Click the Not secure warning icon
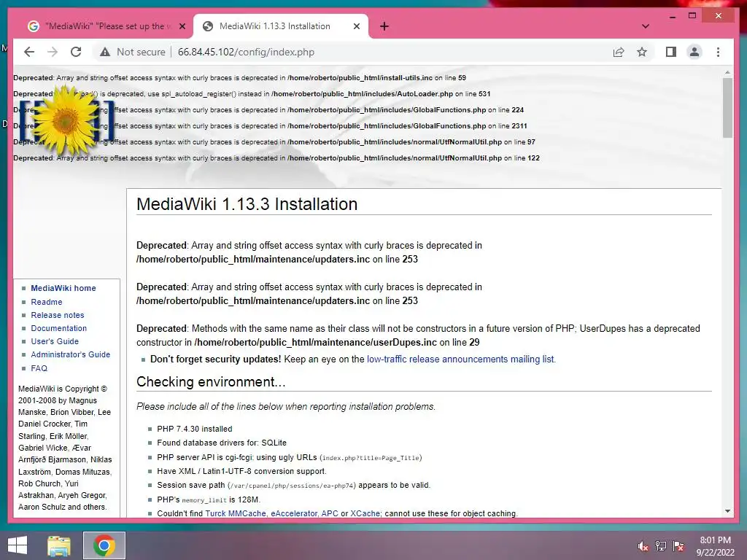This screenshot has width=747, height=560. click(x=105, y=52)
